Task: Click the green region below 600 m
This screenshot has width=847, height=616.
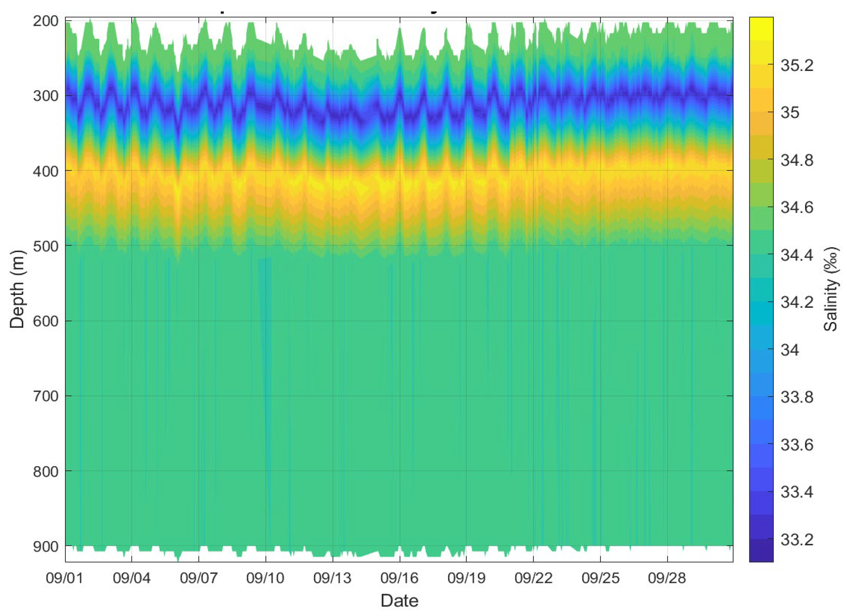Action: (x=373, y=411)
